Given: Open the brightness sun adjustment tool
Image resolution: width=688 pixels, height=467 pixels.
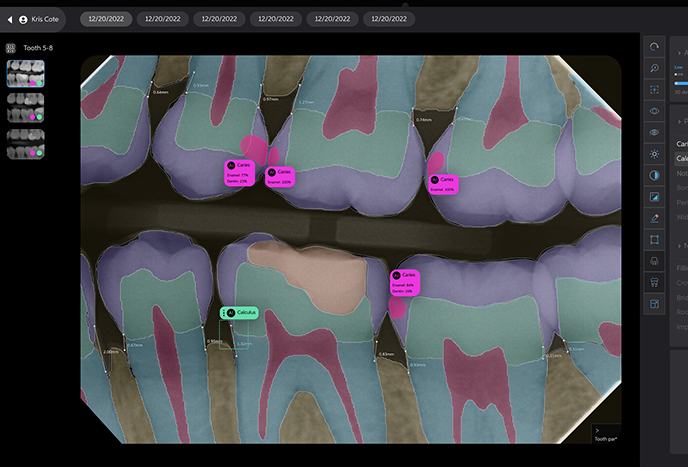Looking at the screenshot, I should (x=654, y=154).
